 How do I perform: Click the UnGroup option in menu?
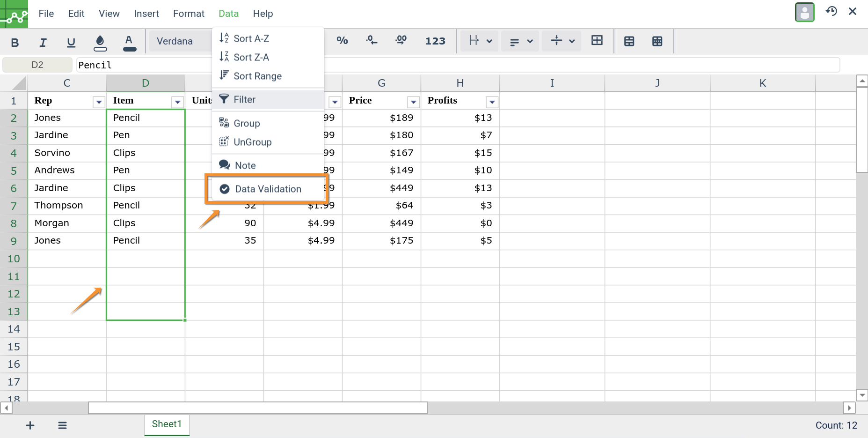tap(252, 142)
